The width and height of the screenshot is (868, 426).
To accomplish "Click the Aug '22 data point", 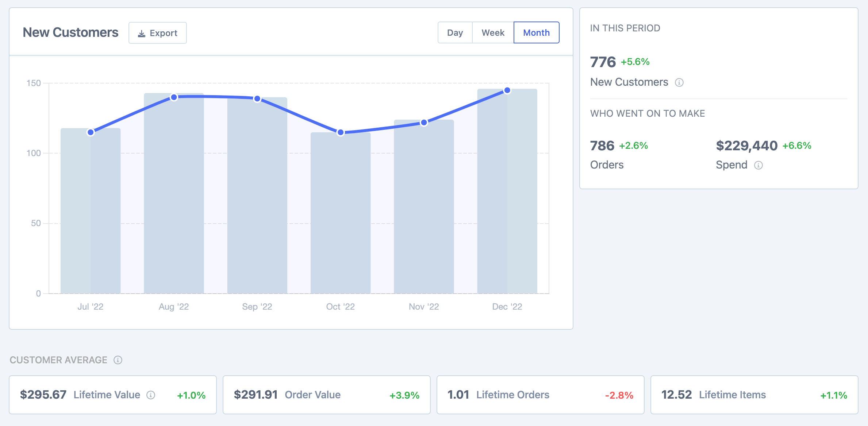I will pos(174,97).
